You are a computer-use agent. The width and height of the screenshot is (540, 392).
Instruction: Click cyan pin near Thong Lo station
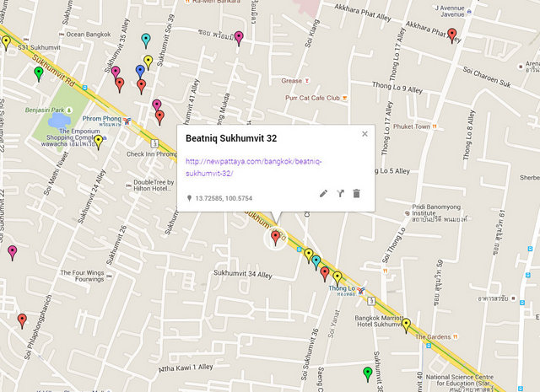coord(316,262)
